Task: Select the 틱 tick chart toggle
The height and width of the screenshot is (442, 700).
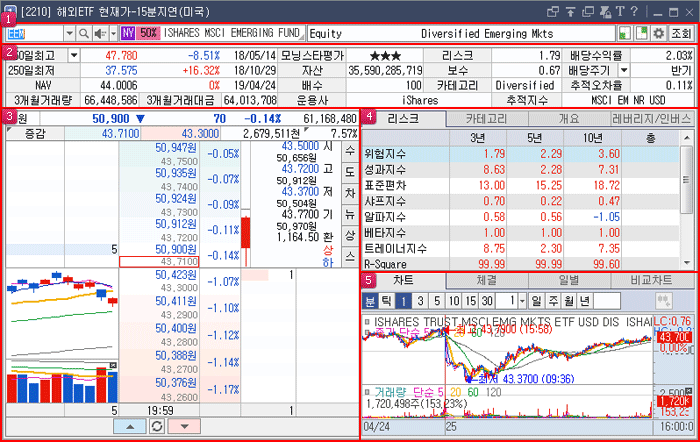Action: click(x=387, y=301)
